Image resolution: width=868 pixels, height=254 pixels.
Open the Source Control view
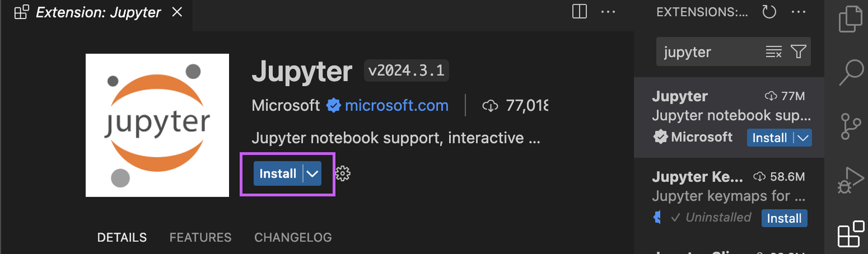pyautogui.click(x=851, y=126)
